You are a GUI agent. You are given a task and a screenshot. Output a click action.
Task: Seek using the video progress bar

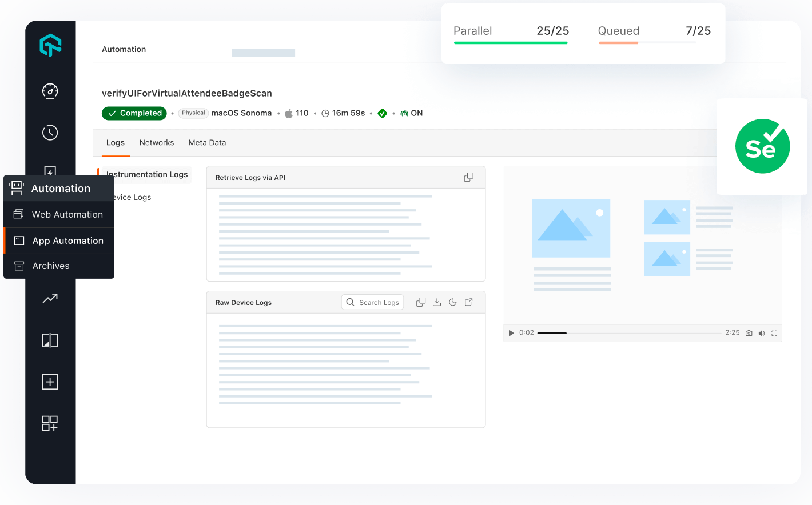tap(629, 333)
